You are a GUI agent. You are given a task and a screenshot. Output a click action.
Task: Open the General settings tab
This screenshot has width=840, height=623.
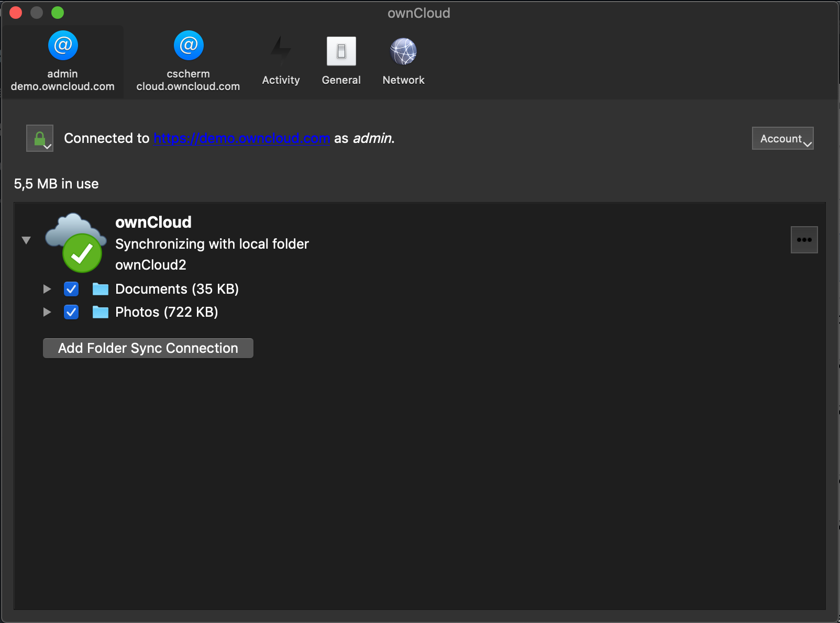341,62
